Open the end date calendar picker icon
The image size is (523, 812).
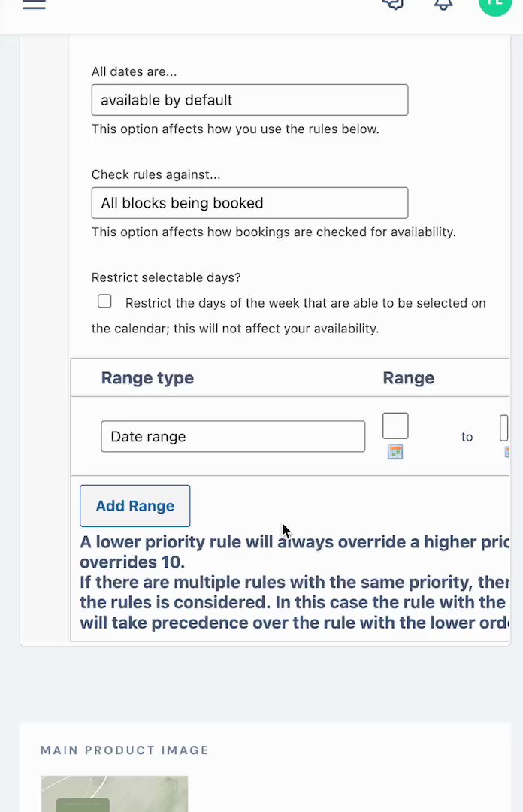508,452
